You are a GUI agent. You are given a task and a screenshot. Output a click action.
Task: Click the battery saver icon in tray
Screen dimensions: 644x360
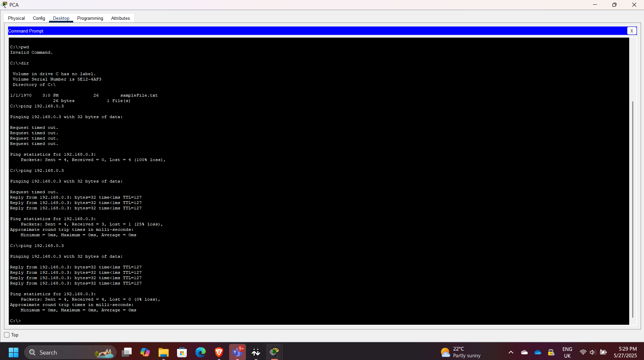click(x=603, y=352)
